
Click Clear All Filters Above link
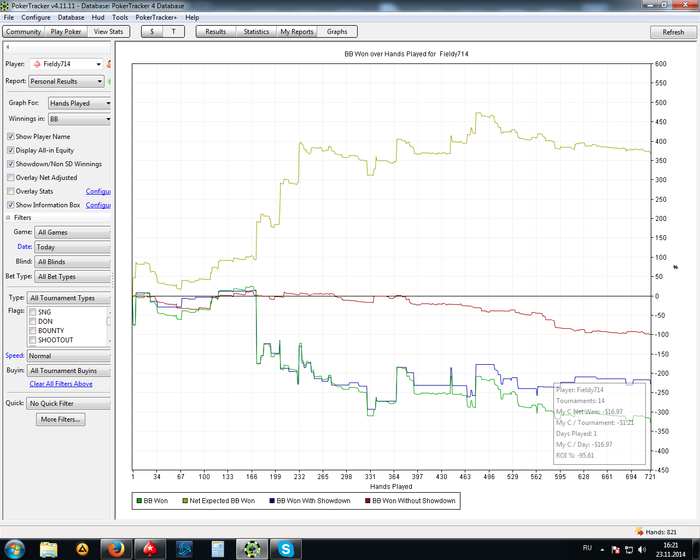[x=61, y=384]
